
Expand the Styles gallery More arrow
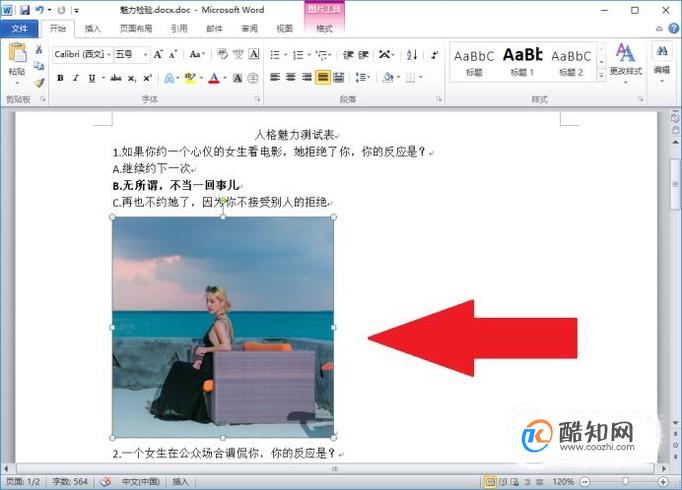click(601, 76)
